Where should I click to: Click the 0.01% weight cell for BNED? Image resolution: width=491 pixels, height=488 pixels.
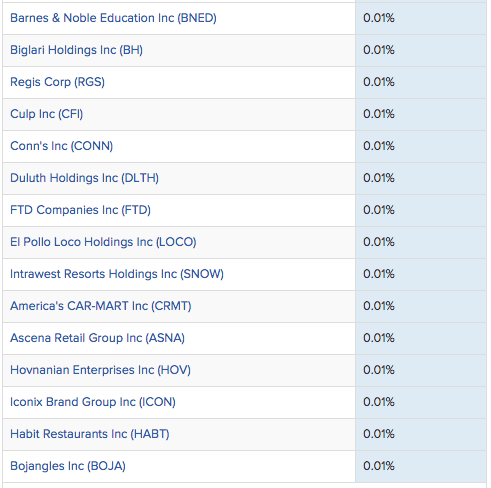[x=421, y=18]
